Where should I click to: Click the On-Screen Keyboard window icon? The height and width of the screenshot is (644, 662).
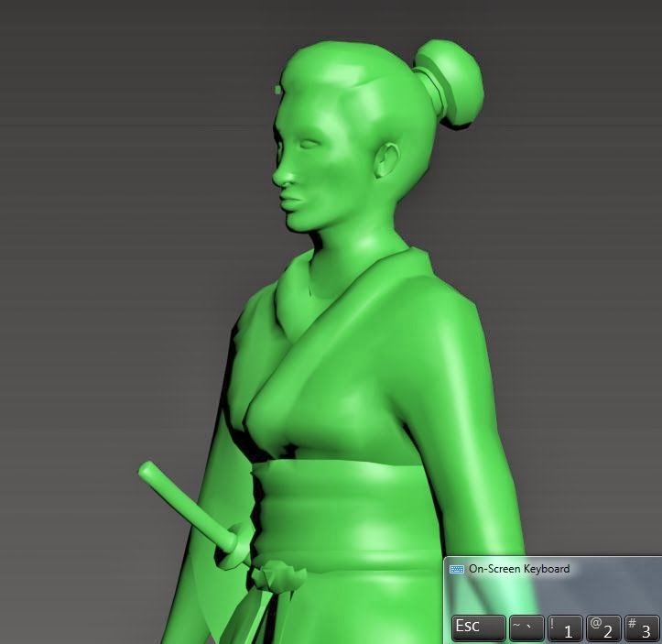pyautogui.click(x=457, y=569)
